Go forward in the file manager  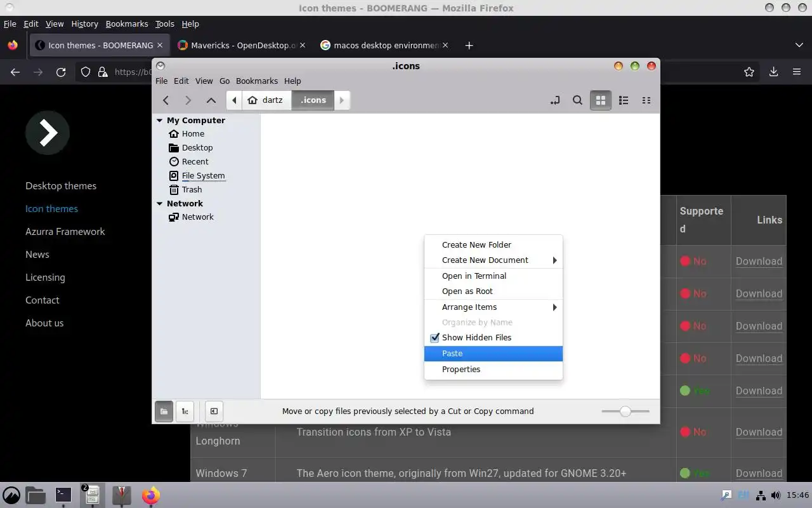pos(188,100)
